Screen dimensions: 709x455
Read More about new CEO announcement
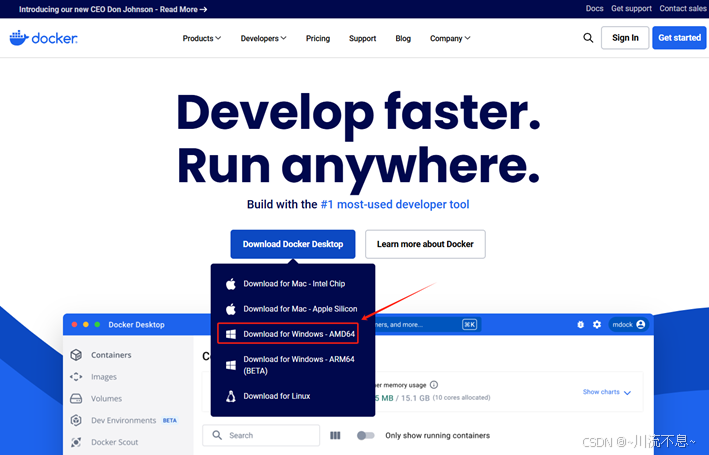pyautogui.click(x=183, y=9)
